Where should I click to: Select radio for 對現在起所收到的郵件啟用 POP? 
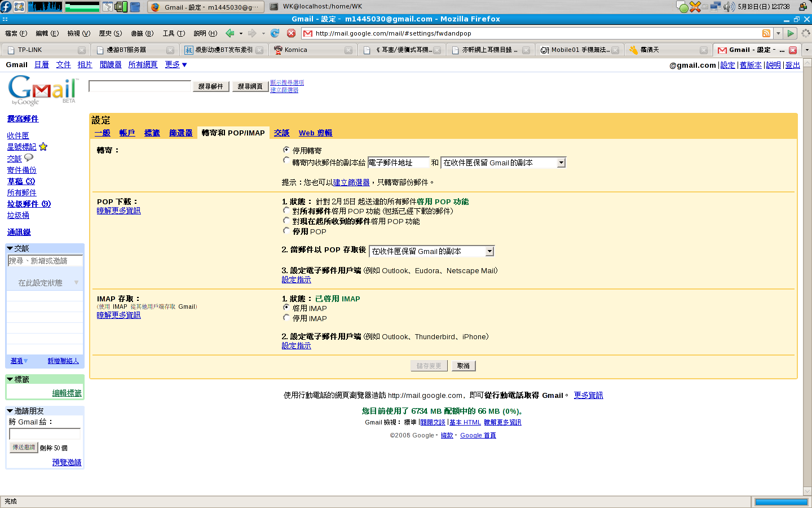pyautogui.click(x=286, y=221)
